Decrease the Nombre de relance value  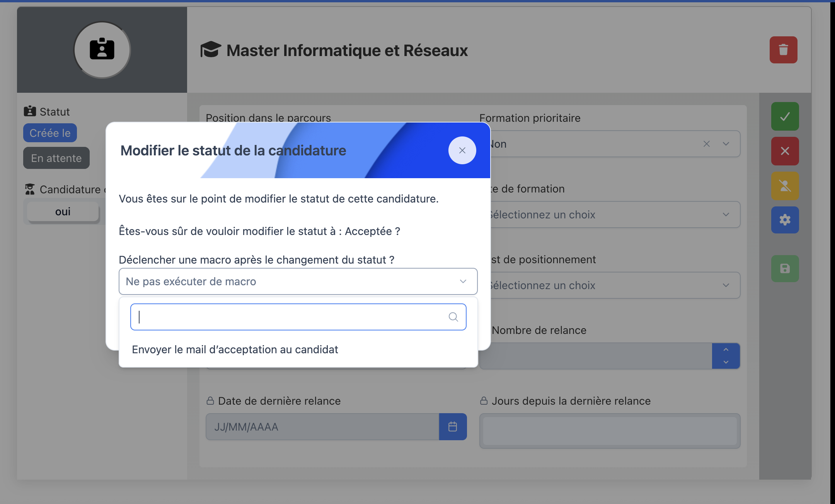click(726, 362)
